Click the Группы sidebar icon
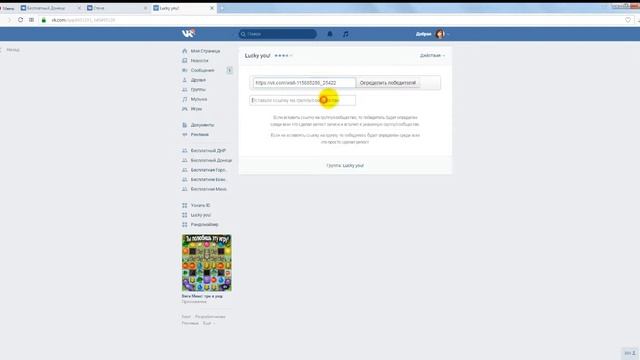This screenshot has height=360, width=640. tap(184, 89)
